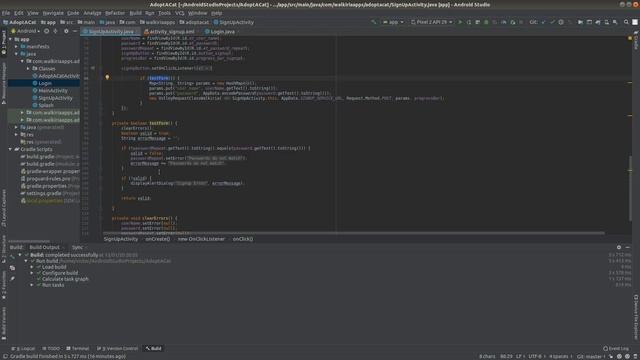Expand the res folder
The width and height of the screenshot is (640, 360).
[16, 135]
